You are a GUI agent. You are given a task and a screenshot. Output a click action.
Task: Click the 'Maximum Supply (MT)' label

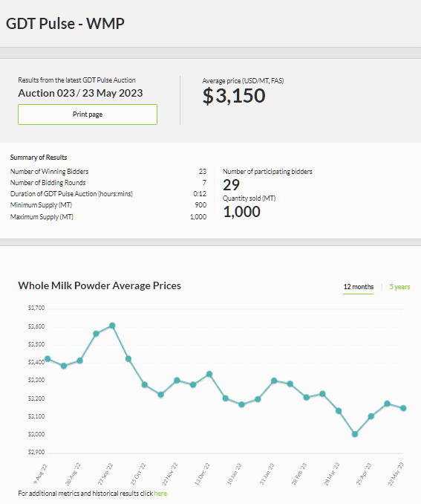42,217
